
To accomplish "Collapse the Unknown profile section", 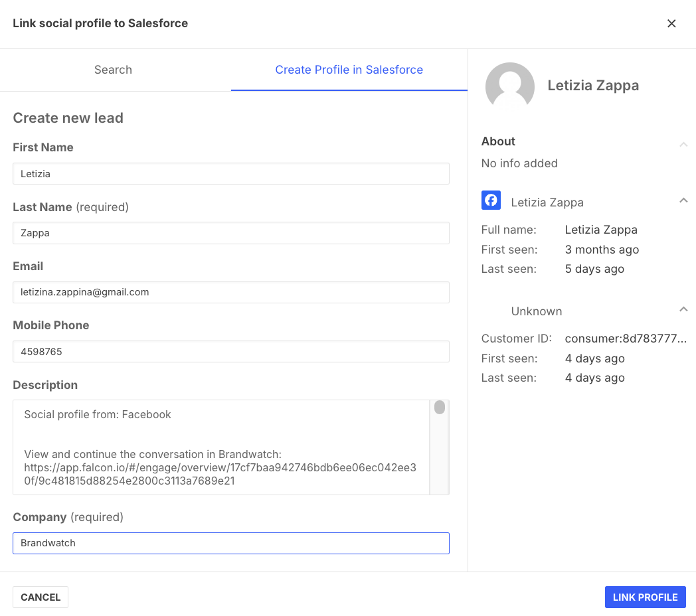I will click(683, 309).
